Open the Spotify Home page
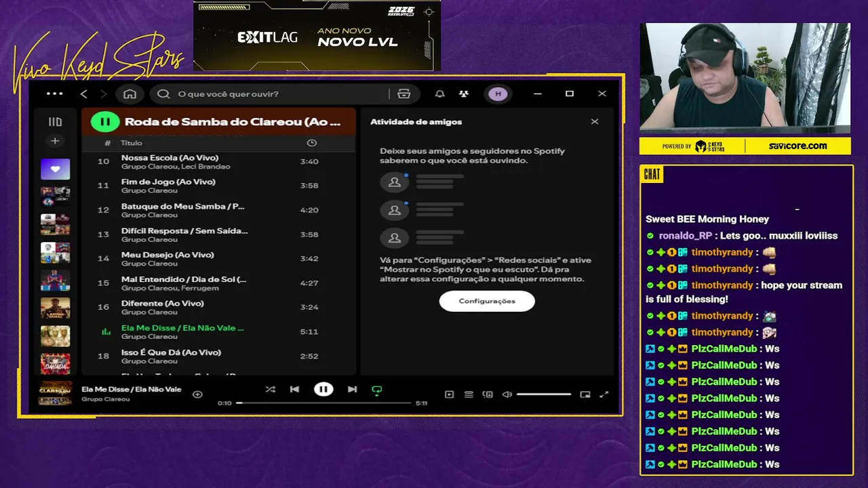868x488 pixels. click(x=130, y=94)
